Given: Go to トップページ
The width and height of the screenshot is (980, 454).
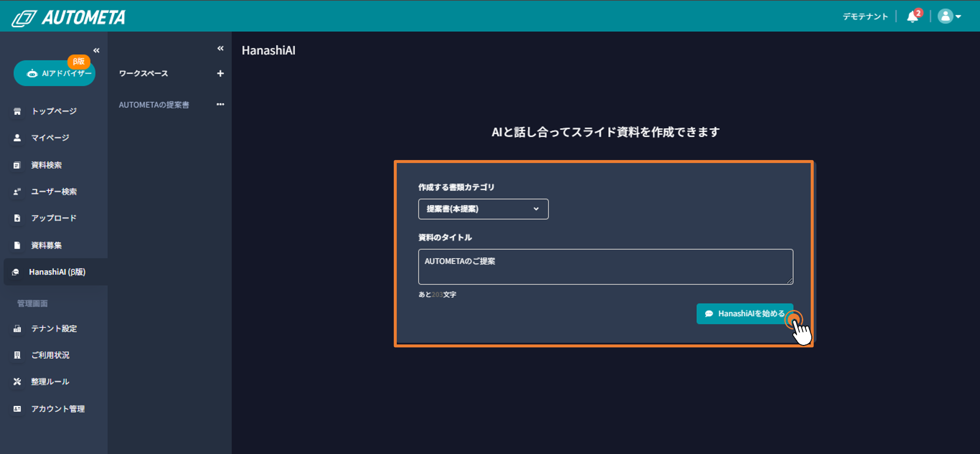Looking at the screenshot, I should [x=54, y=111].
